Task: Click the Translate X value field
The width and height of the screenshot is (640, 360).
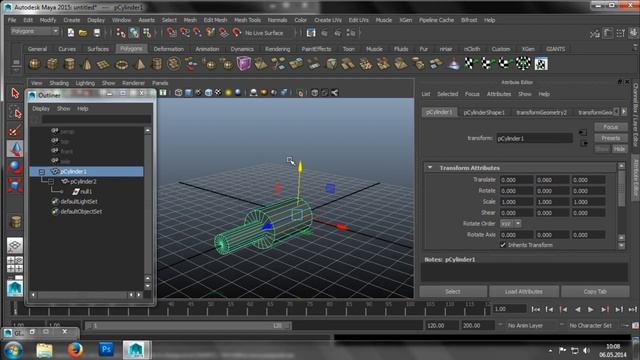Action: pyautogui.click(x=516, y=180)
